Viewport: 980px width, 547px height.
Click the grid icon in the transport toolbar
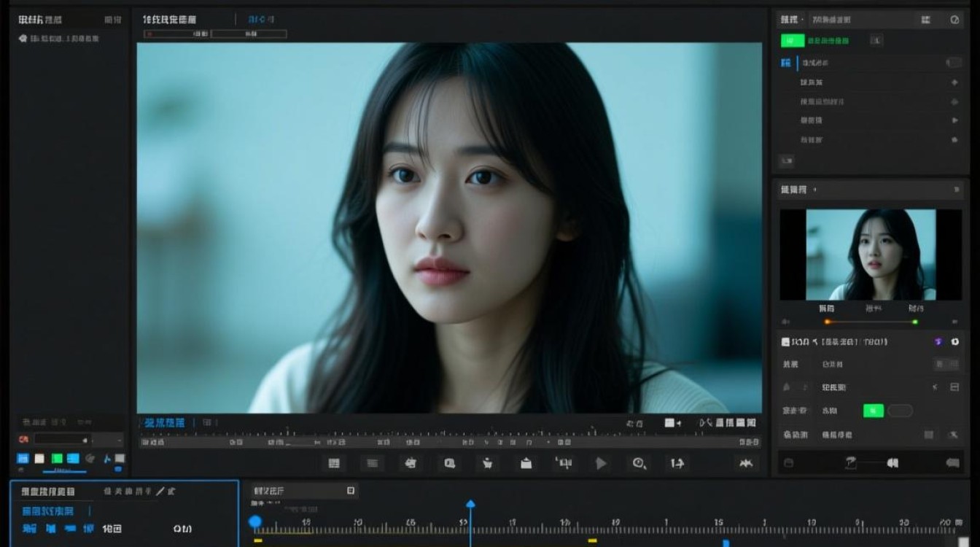click(x=334, y=463)
